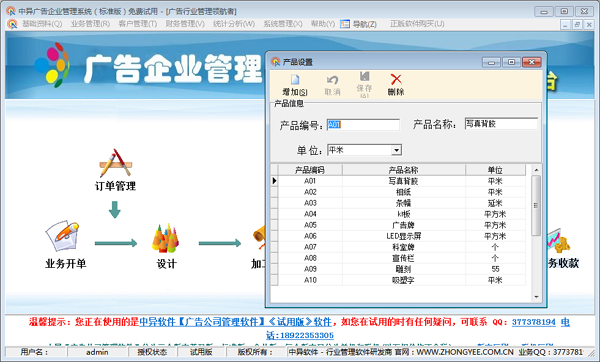Click the 中异软件 trial version link
Viewport: 600px width, 362px height.
pos(235,322)
